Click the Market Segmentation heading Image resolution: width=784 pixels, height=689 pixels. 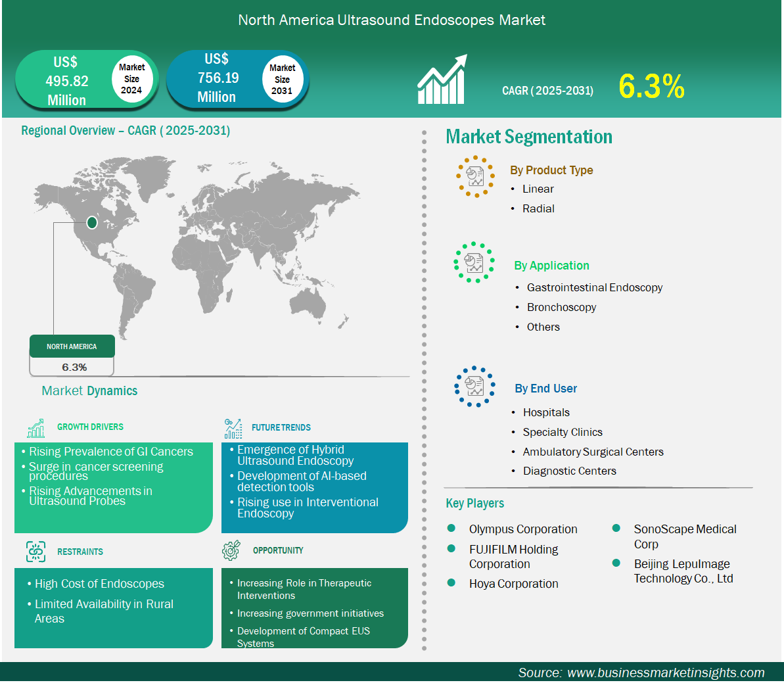click(x=529, y=137)
